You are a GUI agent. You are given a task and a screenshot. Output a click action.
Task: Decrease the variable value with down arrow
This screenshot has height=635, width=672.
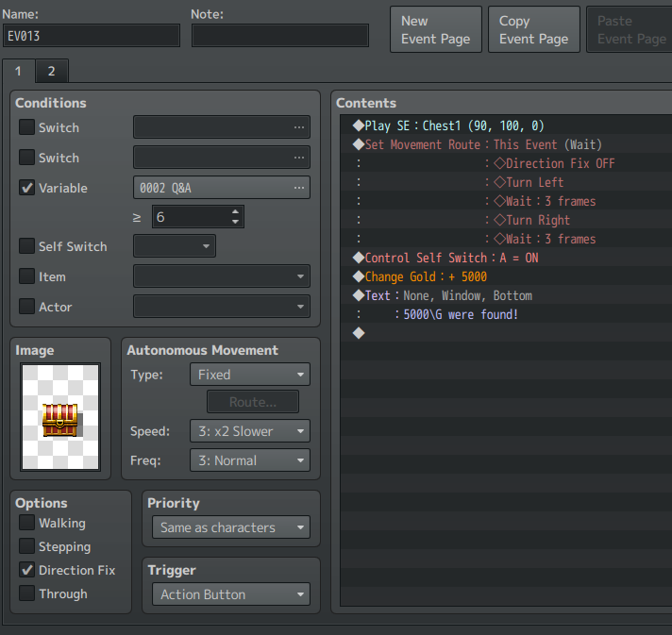[235, 222]
